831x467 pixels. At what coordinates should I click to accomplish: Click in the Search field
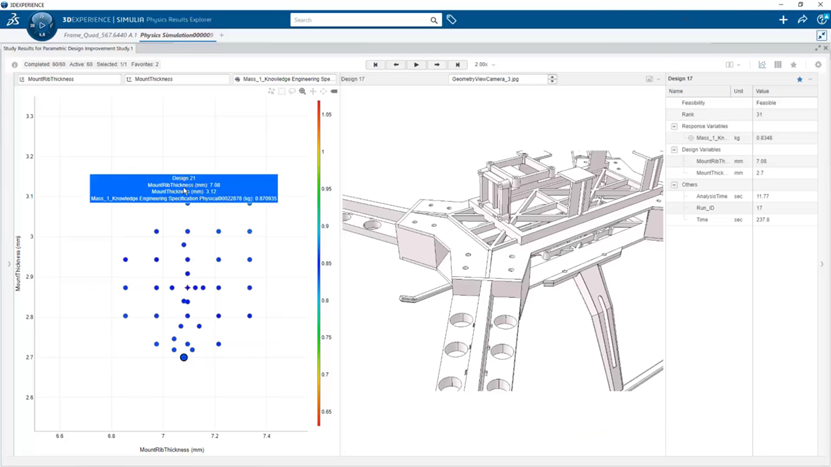[360, 20]
